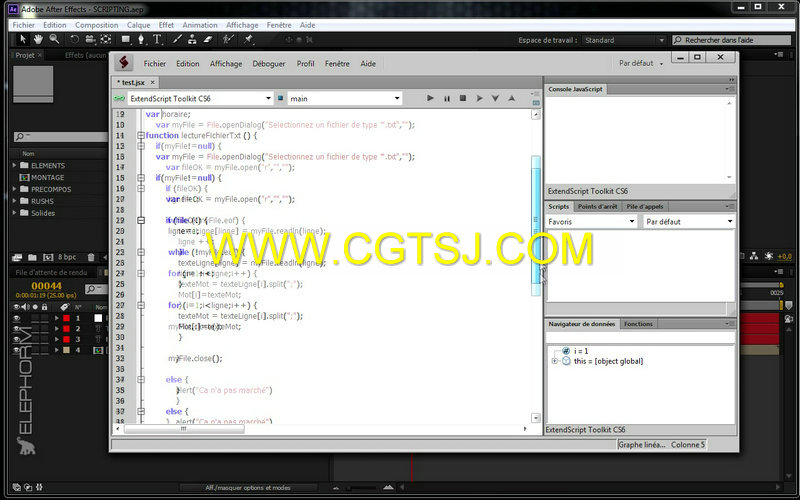Viewport: 800px width, 500px height.
Task: Select the Roto Brush tool
Action: 228,39
